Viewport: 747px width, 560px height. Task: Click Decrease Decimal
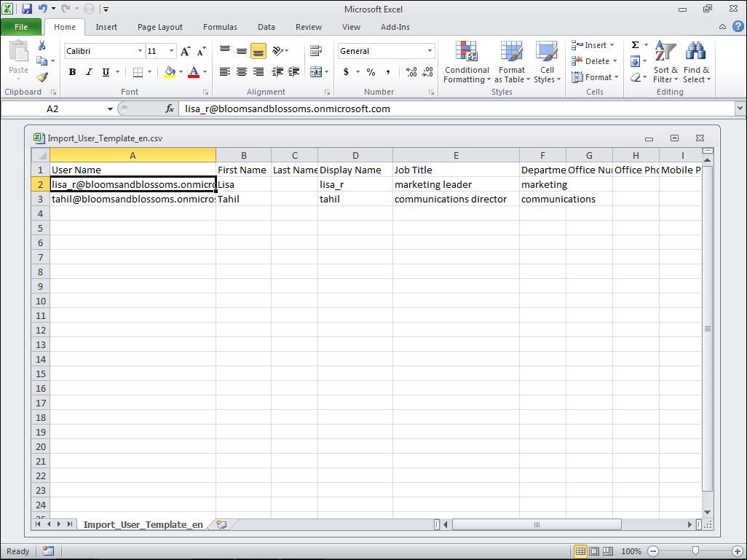(428, 72)
